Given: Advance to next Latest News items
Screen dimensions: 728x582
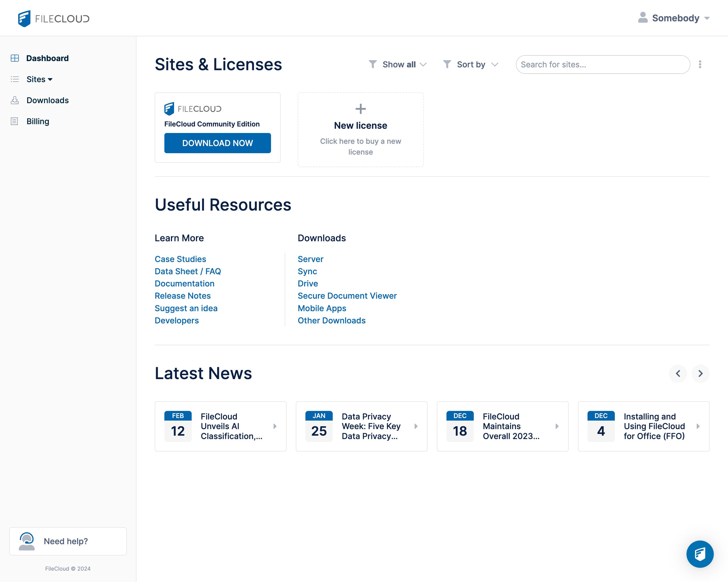Looking at the screenshot, I should (700, 373).
